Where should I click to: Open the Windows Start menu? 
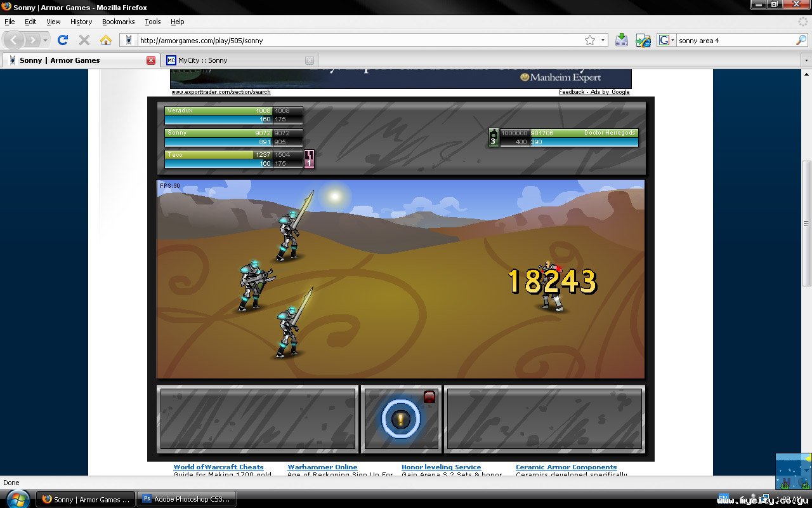tap(17, 498)
